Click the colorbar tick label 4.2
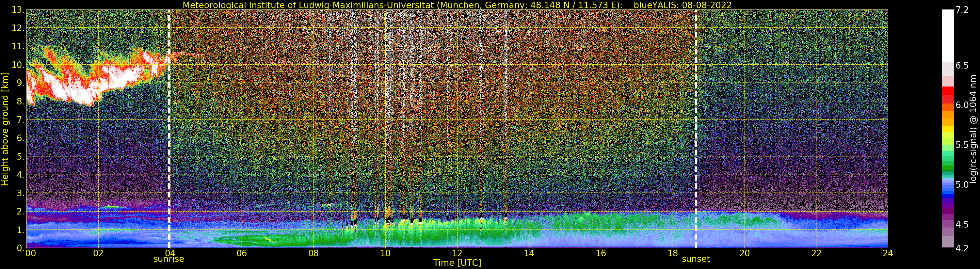Viewport: 980px width, 269px height. 962,248
